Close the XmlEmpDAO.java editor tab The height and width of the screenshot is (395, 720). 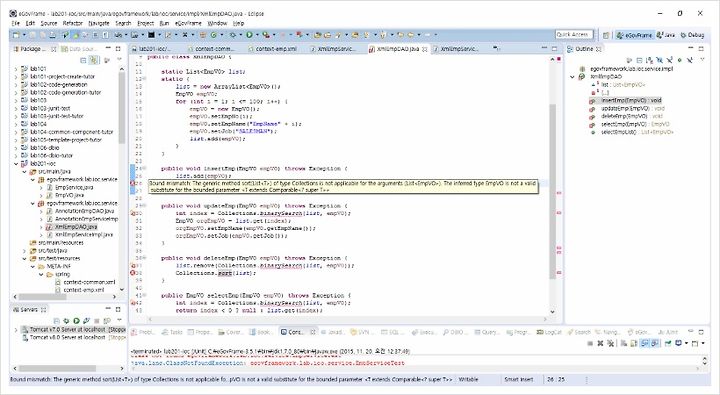425,49
